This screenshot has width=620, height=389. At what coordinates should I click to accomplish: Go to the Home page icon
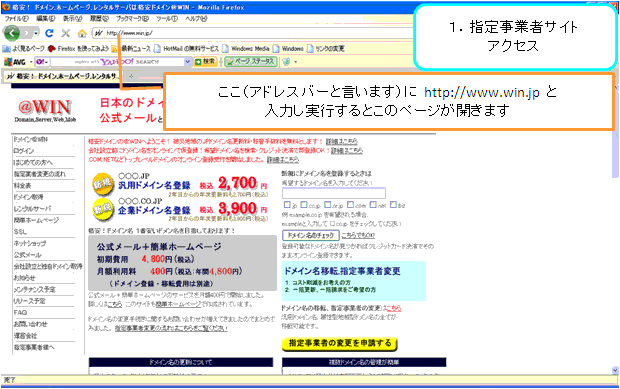82,33
